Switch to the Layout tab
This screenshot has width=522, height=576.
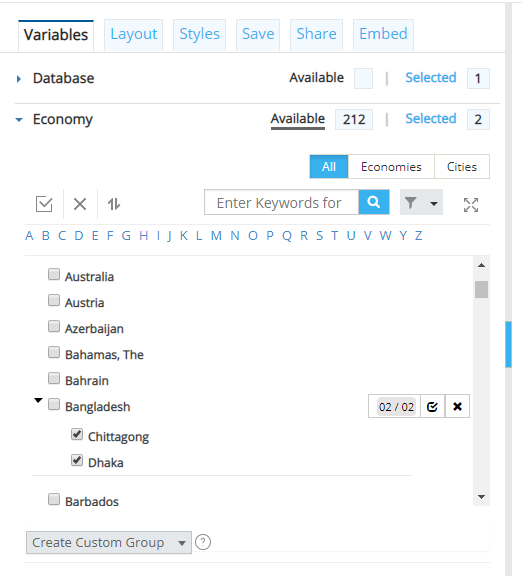click(x=134, y=35)
